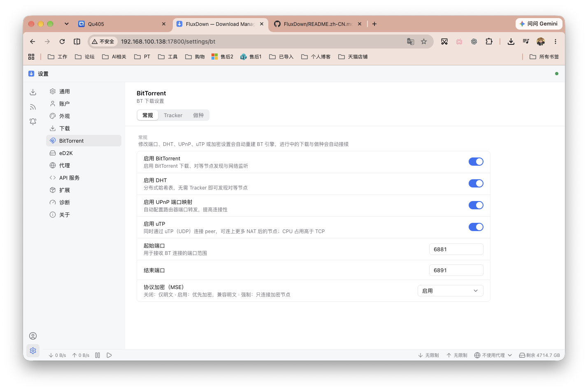Image resolution: width=588 pixels, height=391 pixels.
Task: Disable UPnP port mapping switch
Action: pos(476,206)
